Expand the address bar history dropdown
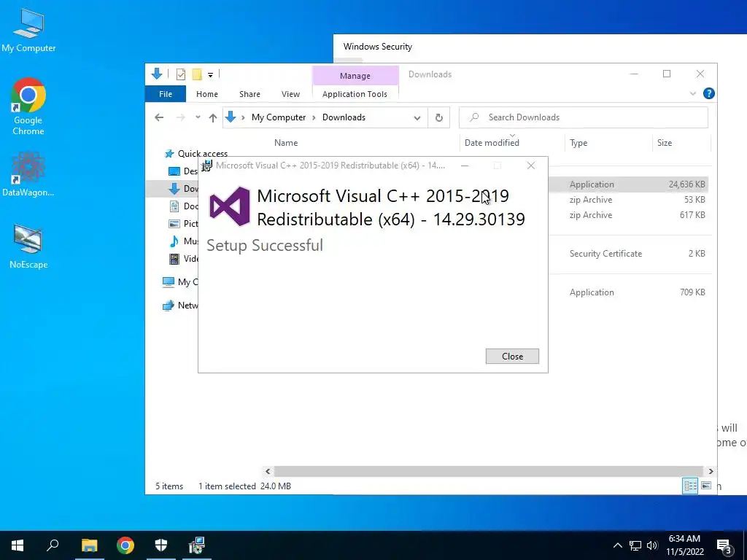747x560 pixels. [417, 118]
